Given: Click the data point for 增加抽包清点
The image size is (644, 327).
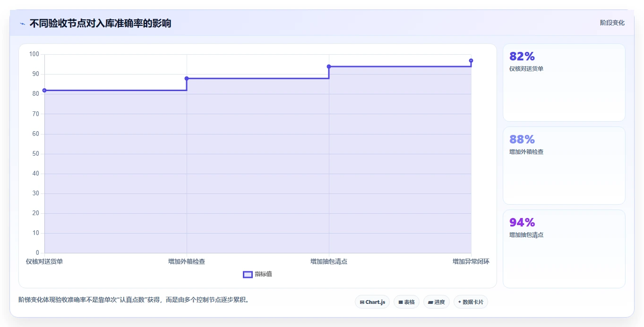Looking at the screenshot, I should coord(329,67).
